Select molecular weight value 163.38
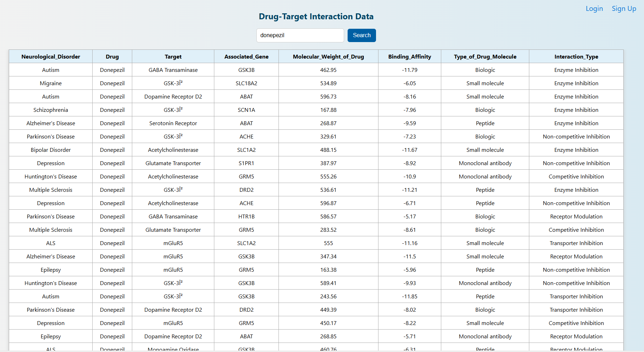Image resolution: width=644 pixels, height=352 pixels. (328, 270)
